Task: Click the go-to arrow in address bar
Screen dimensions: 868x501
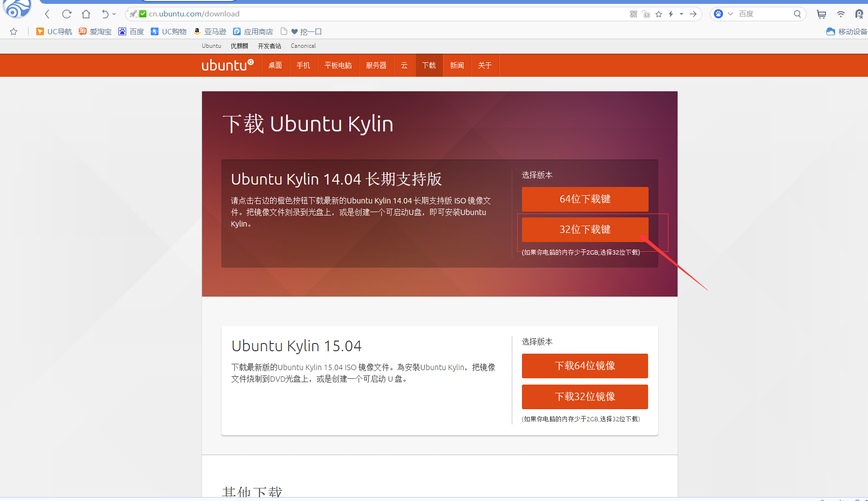Action: 693,14
